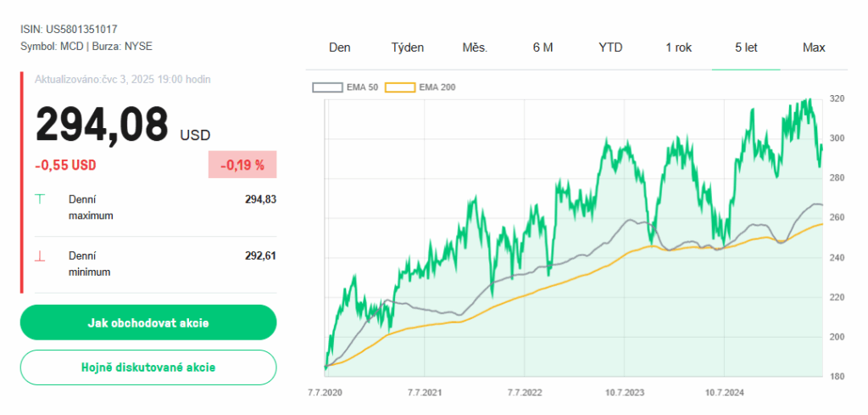Click the daily minimum red icon
The image size is (868, 415).
(40, 255)
